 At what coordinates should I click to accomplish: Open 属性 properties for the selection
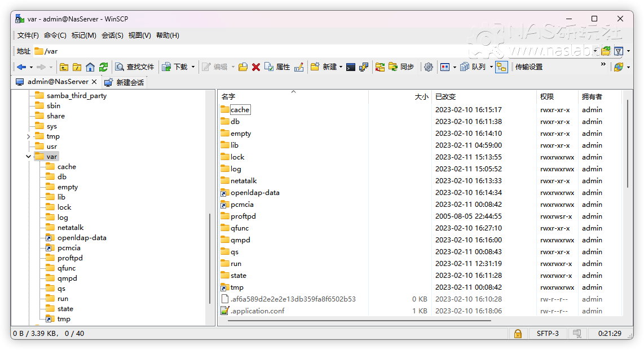click(x=277, y=67)
